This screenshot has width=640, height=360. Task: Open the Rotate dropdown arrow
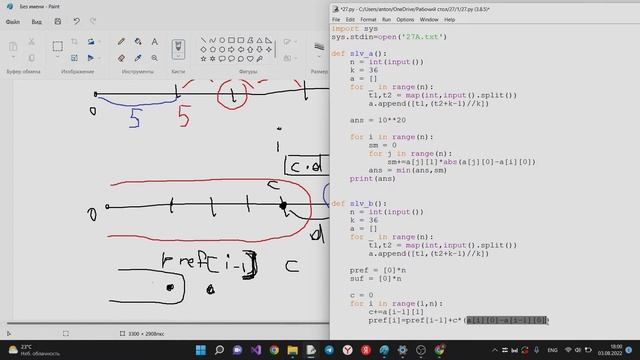point(99,42)
